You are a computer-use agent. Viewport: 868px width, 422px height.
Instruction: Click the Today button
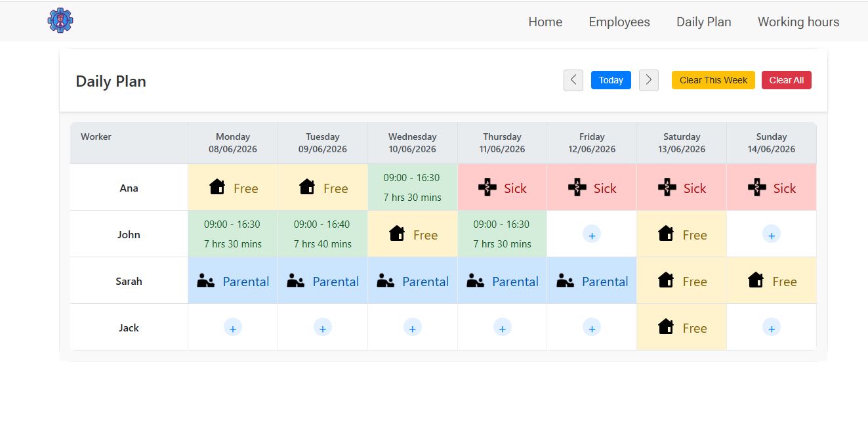point(611,80)
